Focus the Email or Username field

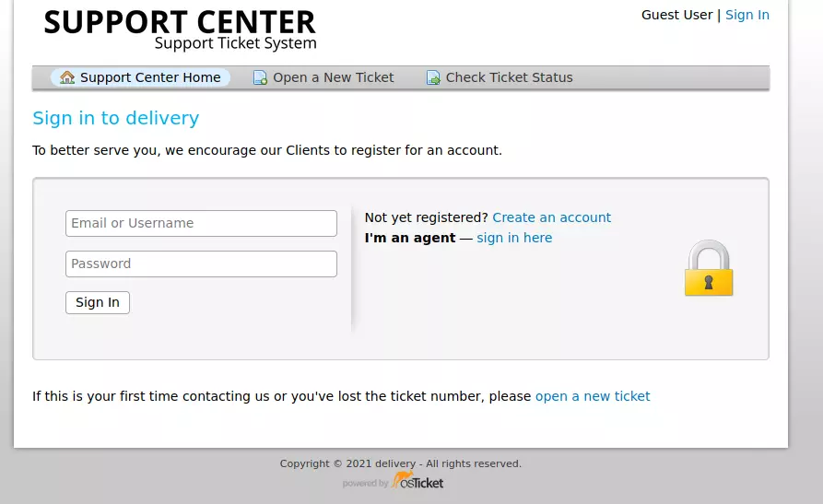(201, 223)
